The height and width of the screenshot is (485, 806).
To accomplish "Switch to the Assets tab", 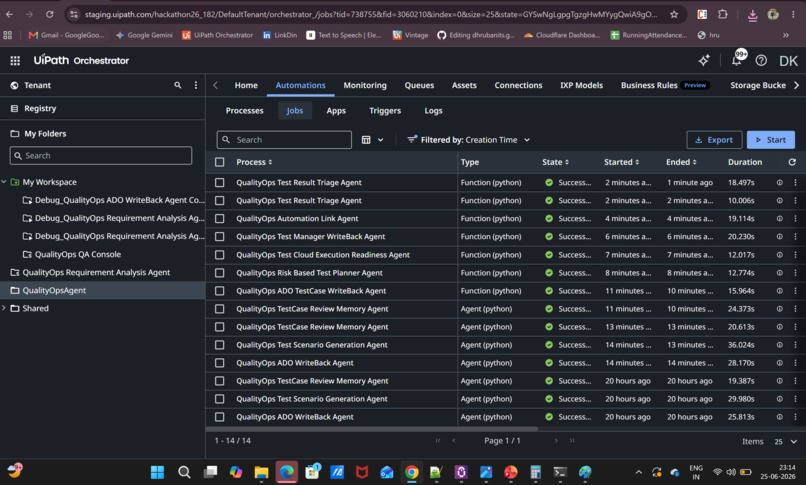I will tap(464, 85).
